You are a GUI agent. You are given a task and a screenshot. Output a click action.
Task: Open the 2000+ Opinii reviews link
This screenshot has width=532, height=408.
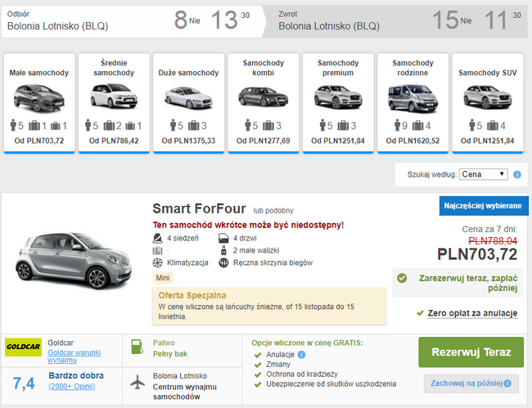click(x=72, y=386)
